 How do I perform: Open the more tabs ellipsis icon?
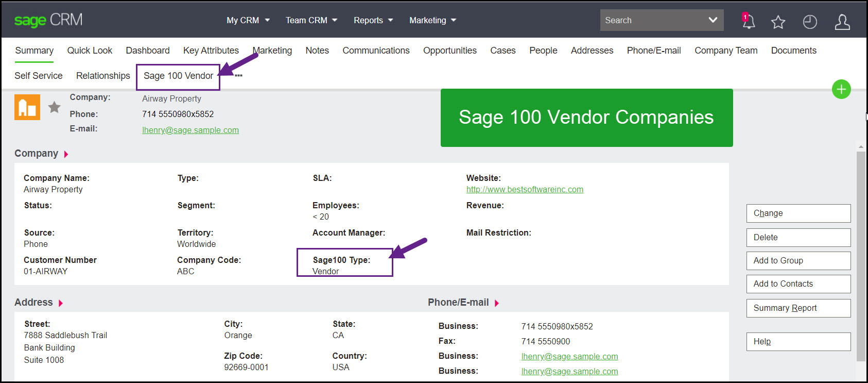tap(238, 76)
